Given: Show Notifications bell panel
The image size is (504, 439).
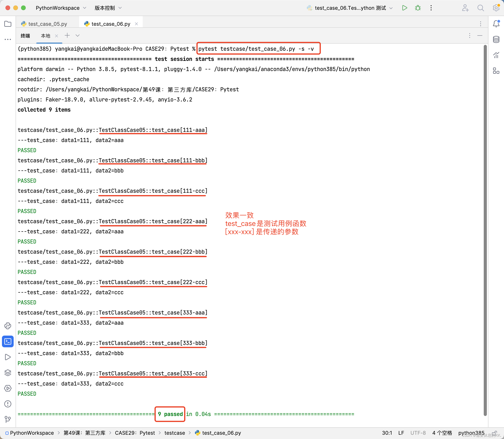Looking at the screenshot, I should tap(496, 24).
